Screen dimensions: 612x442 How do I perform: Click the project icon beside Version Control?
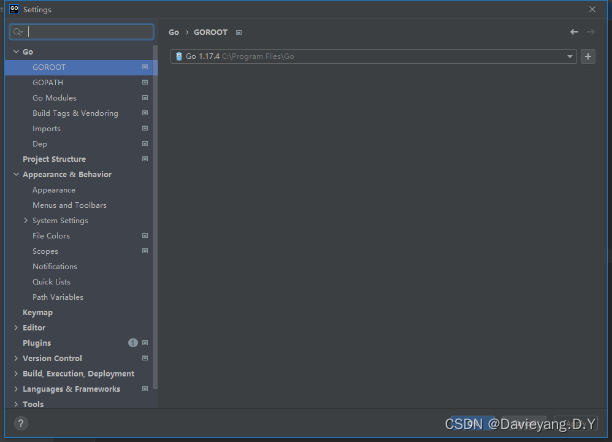coord(145,358)
